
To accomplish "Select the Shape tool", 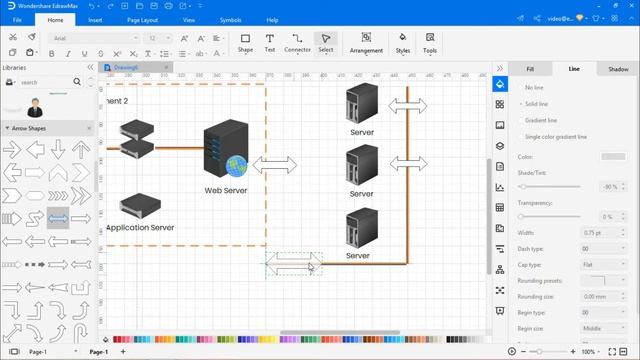I will pyautogui.click(x=245, y=43).
